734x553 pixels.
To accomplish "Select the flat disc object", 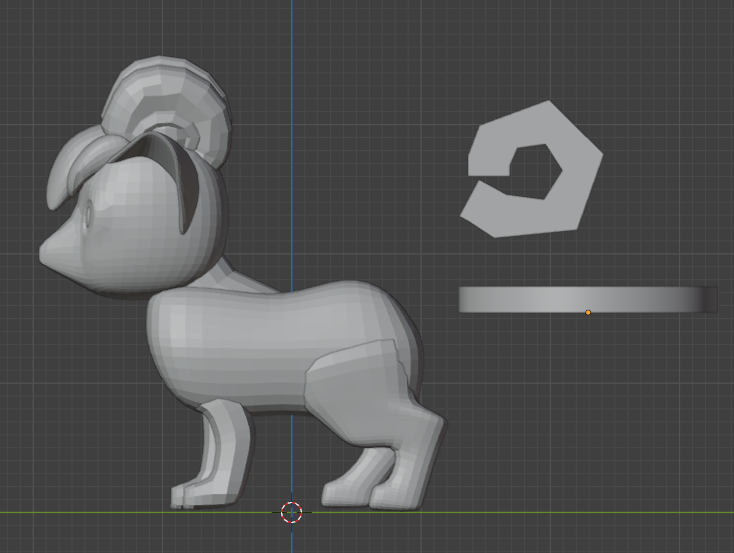I will pos(588,299).
